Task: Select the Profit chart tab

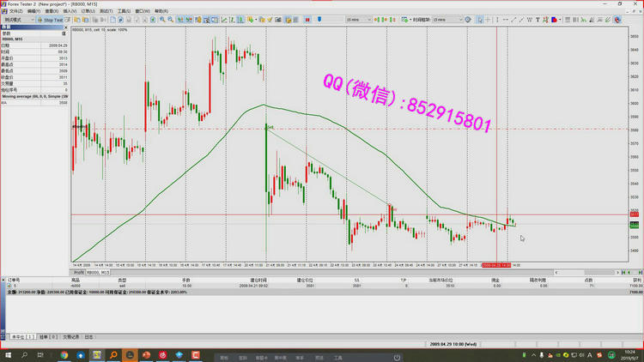Action: tap(78, 272)
